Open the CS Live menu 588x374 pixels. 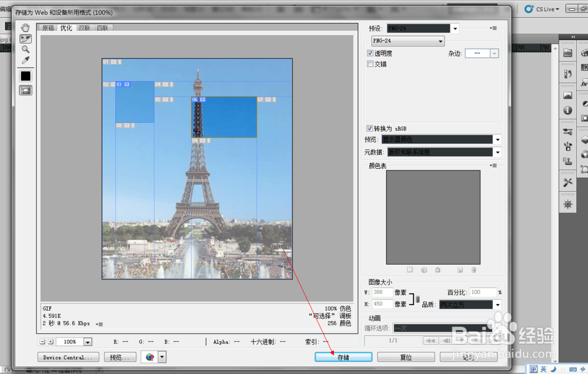click(542, 9)
